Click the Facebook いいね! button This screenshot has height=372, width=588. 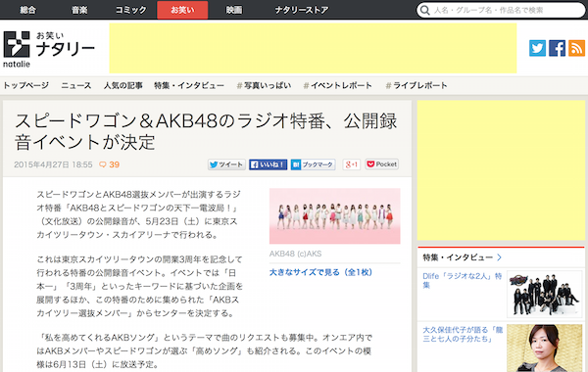click(269, 164)
